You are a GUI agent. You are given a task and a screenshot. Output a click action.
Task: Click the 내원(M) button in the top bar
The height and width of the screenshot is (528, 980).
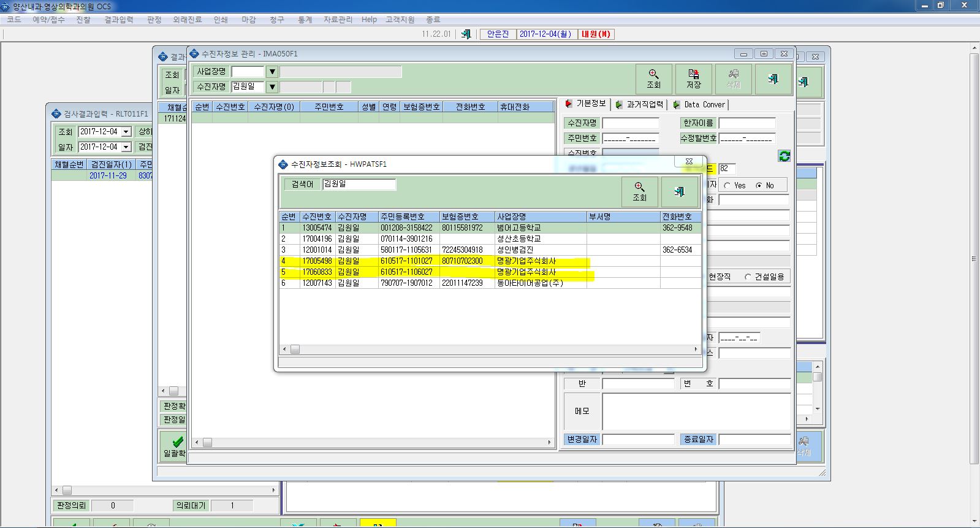[596, 34]
